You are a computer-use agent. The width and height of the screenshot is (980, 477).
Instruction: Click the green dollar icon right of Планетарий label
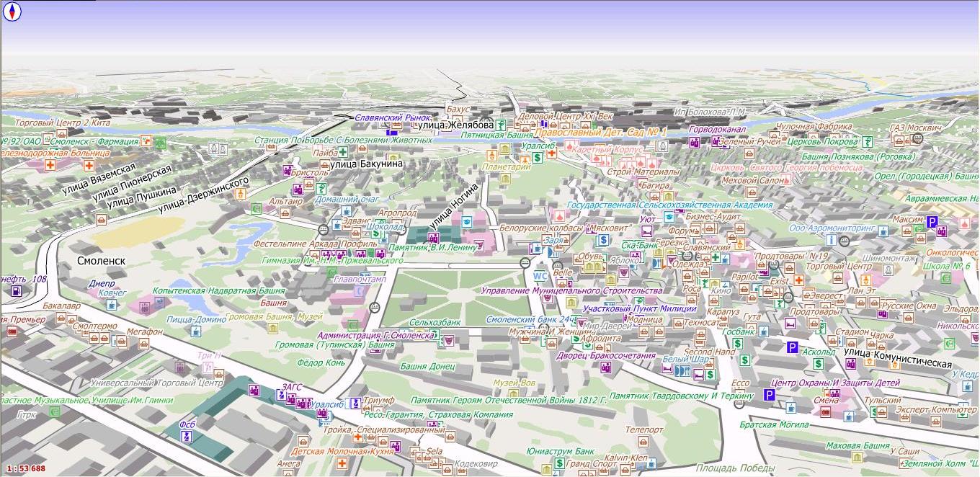click(538, 156)
